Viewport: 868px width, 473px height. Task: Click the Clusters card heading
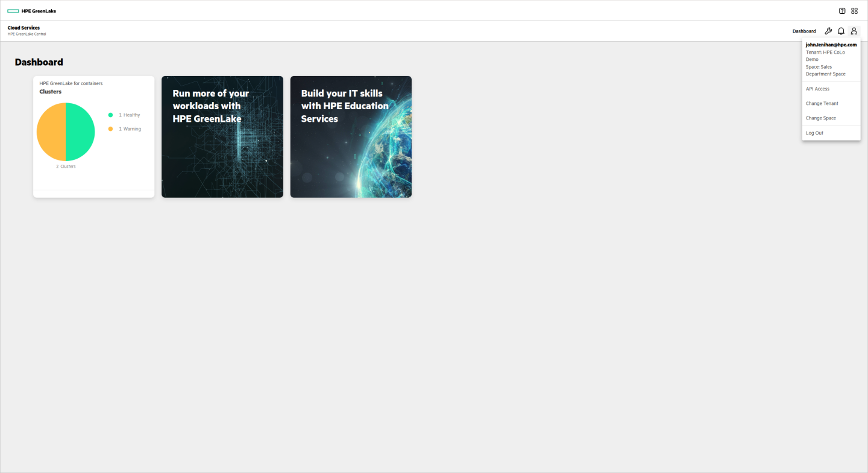click(x=51, y=92)
